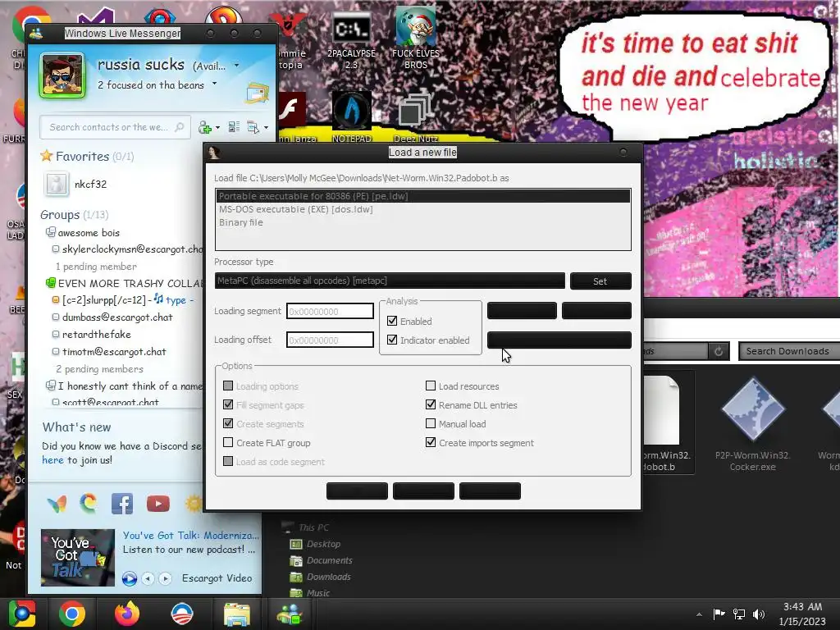Image resolution: width=840 pixels, height=630 pixels.
Task: Open File Explorer from the taskbar
Action: click(237, 614)
